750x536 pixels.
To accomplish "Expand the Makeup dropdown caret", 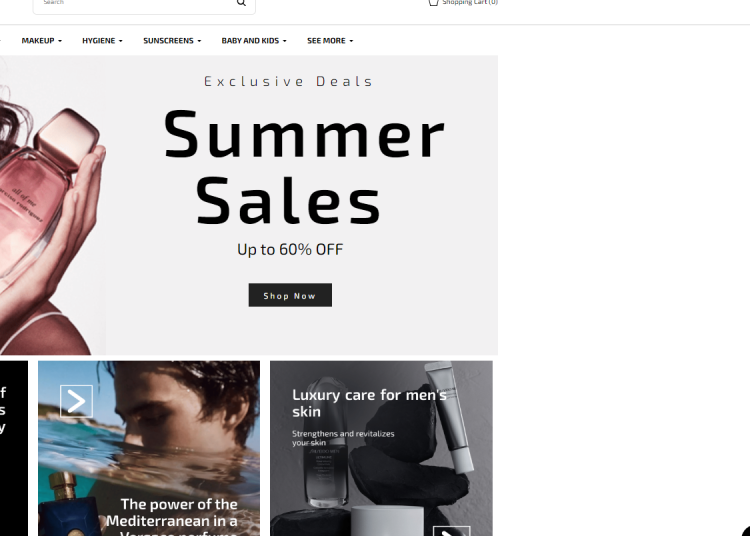I will coord(60,41).
